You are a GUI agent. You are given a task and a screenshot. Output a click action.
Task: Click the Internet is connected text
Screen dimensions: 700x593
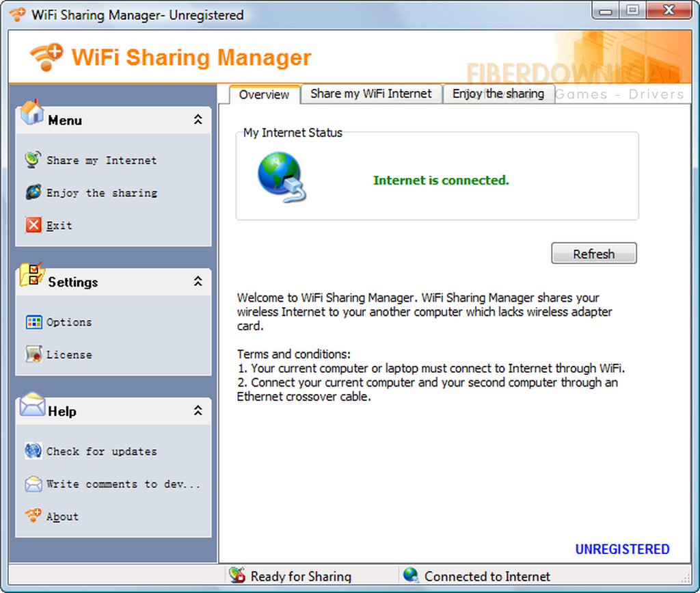point(441,180)
